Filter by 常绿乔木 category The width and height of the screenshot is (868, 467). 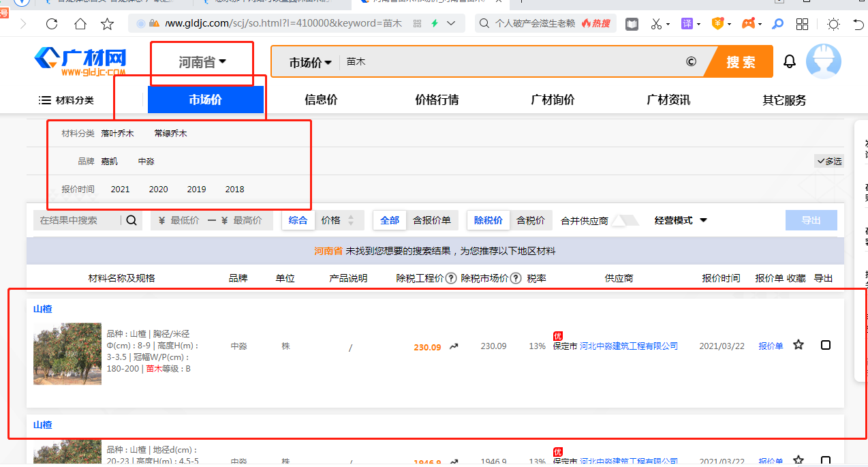[170, 134]
